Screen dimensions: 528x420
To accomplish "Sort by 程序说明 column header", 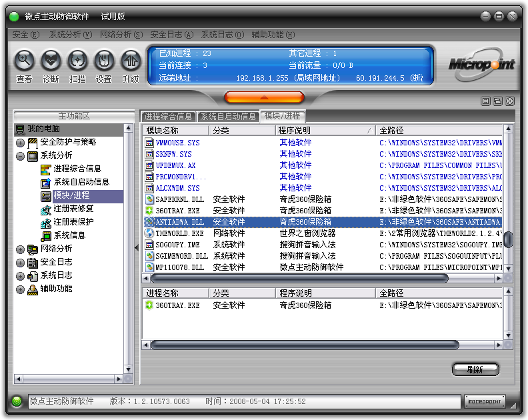I will (325, 131).
